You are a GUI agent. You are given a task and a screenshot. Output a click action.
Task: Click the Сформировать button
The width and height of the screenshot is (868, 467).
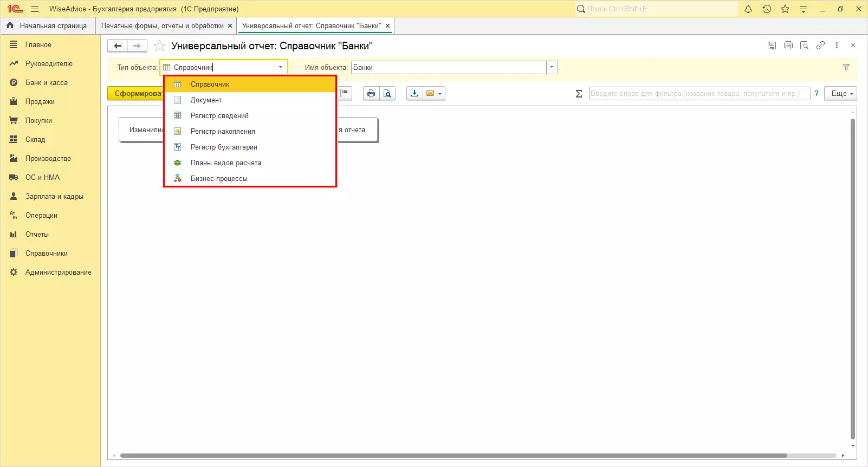135,93
